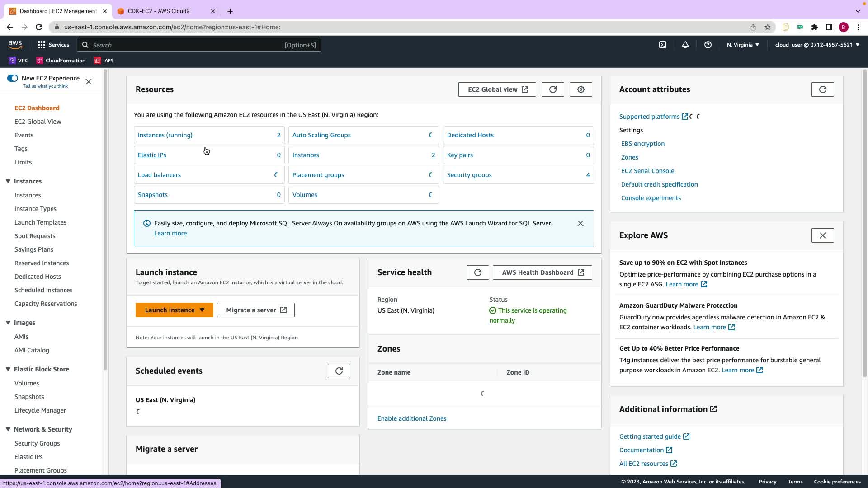Open Security Groups in sidebar

tap(37, 443)
